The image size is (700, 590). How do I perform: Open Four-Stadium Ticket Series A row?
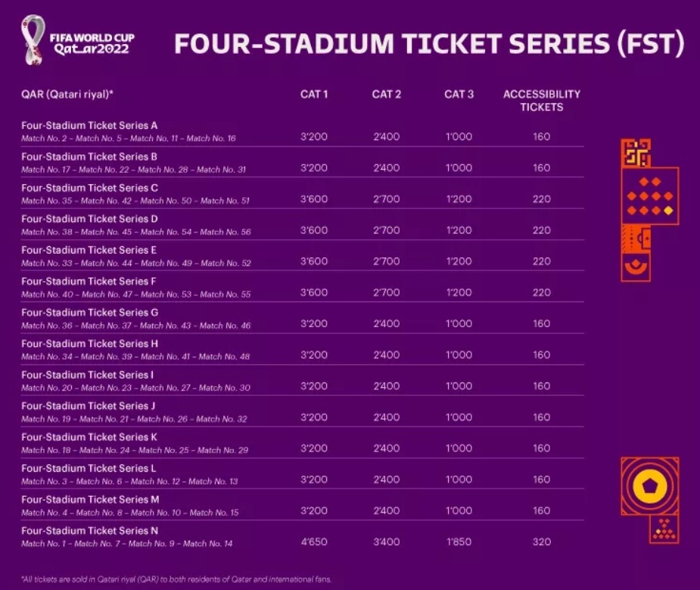(90, 126)
